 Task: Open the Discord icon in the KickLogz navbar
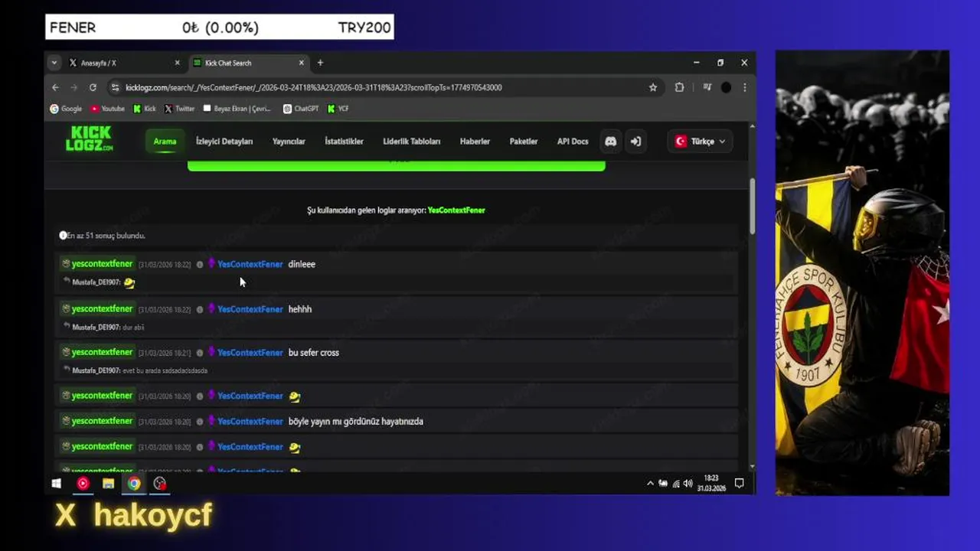tap(610, 142)
